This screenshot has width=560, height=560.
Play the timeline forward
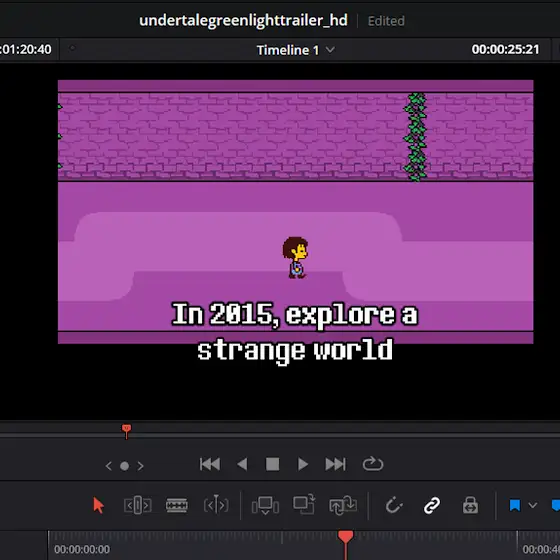(303, 464)
